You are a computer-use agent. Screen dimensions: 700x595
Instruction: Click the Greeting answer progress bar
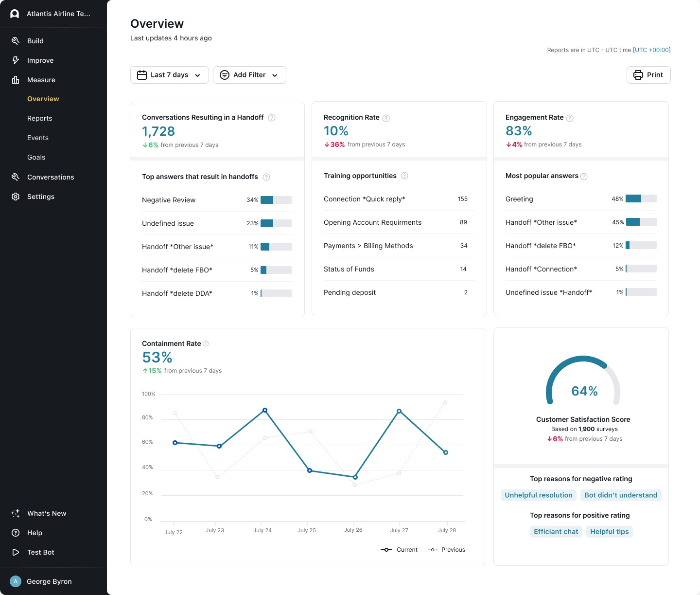640,198
